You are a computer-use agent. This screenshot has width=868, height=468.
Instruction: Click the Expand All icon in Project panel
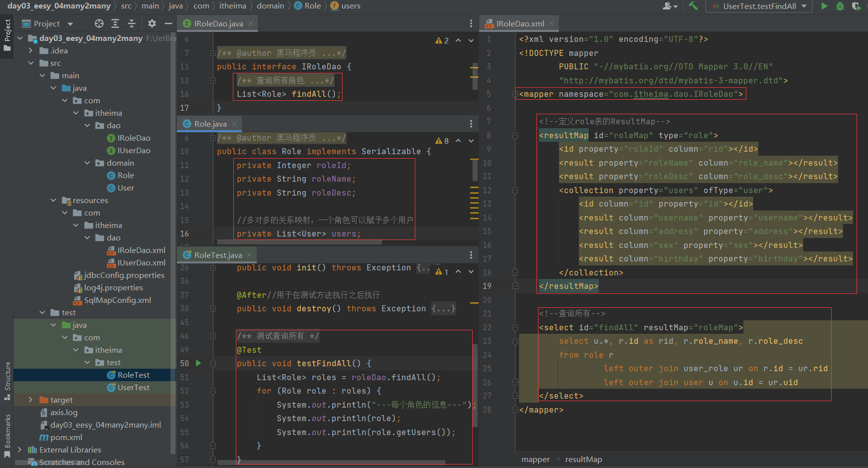(115, 23)
